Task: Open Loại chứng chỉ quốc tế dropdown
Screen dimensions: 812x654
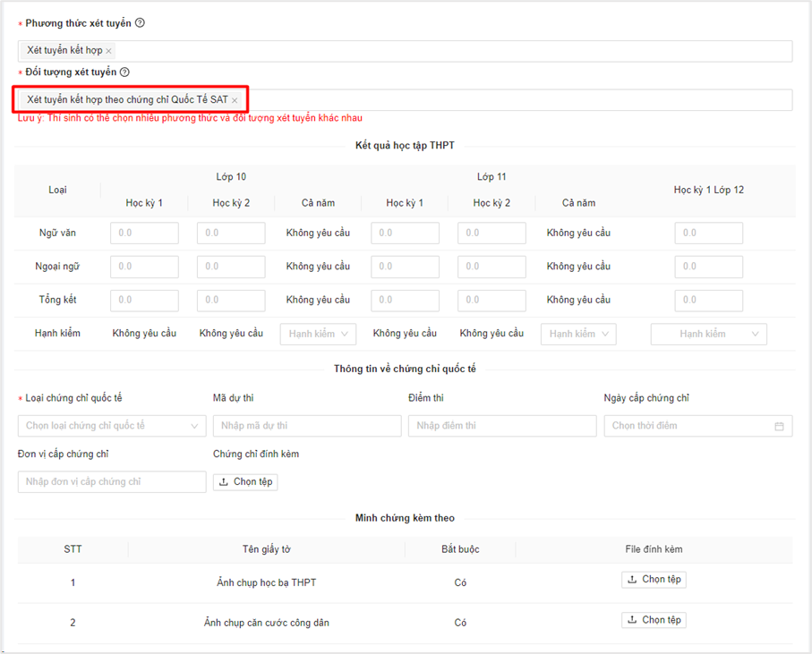Action: [112, 426]
